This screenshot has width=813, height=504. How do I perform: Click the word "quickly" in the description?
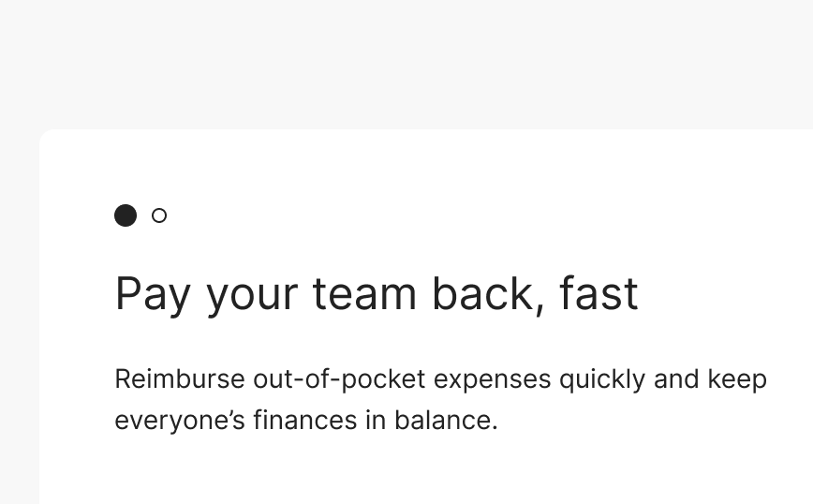[602, 380]
